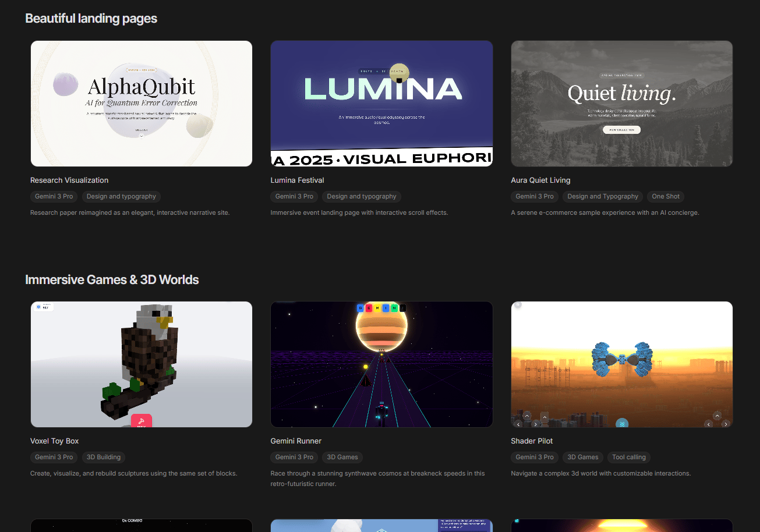Click the 'Navigate a complex 3d world' description

601,474
